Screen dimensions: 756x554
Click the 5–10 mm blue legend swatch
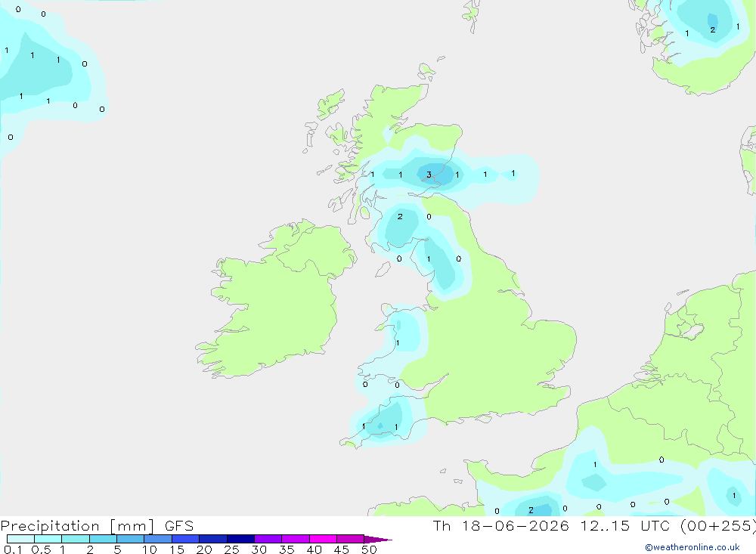(x=130, y=539)
